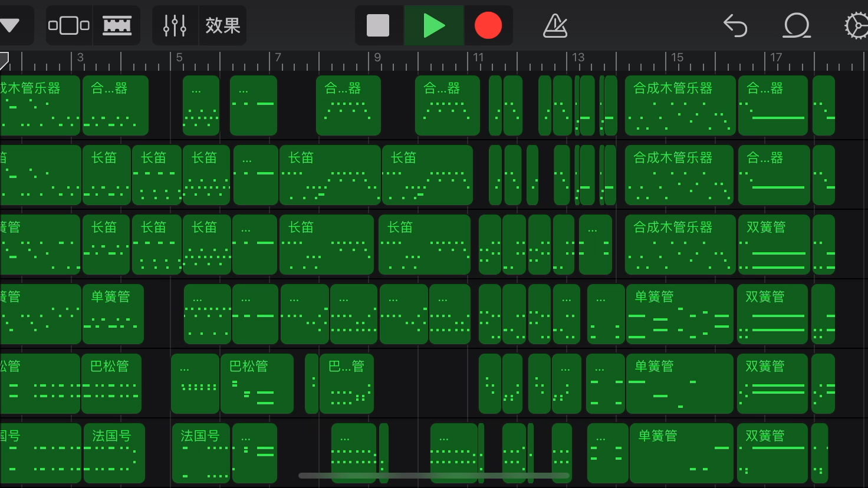
Task: Stop playback with the square button
Action: pyautogui.click(x=378, y=25)
